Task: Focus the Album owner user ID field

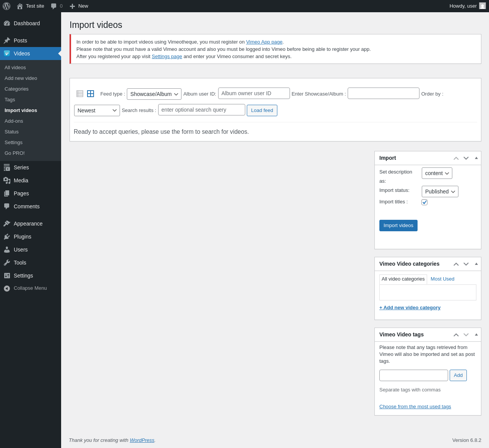Action: pyautogui.click(x=254, y=93)
